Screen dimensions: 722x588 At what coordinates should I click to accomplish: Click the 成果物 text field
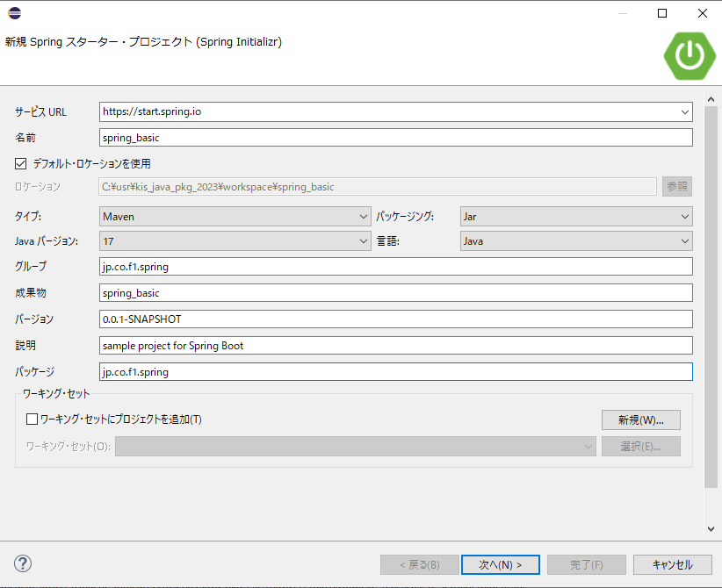pos(395,293)
